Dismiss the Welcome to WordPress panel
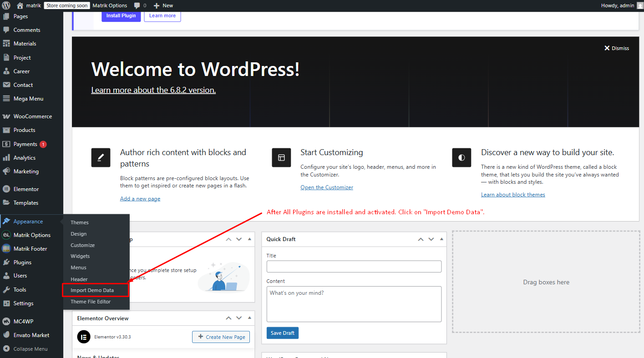Image resolution: width=644 pixels, height=358 pixels. pyautogui.click(x=617, y=48)
